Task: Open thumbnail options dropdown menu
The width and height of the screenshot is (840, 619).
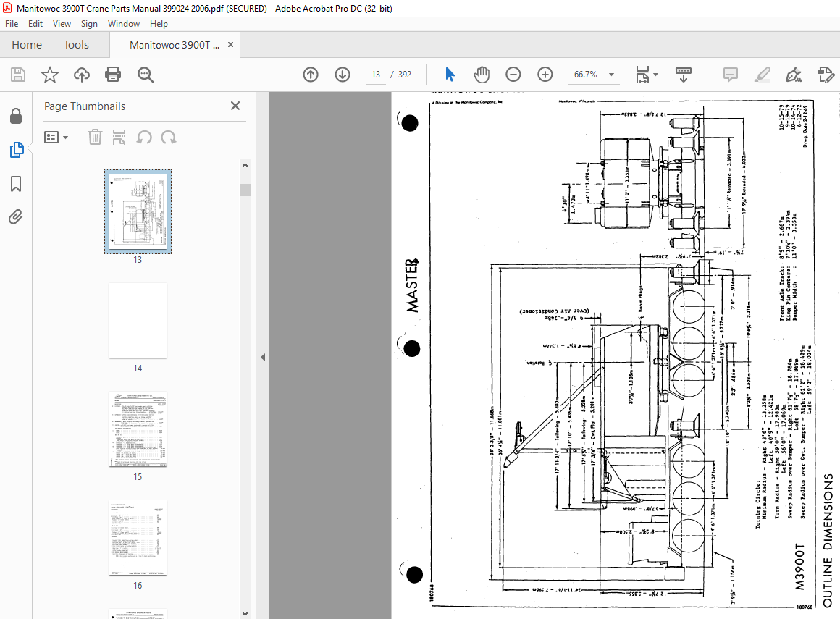Action: [56, 138]
